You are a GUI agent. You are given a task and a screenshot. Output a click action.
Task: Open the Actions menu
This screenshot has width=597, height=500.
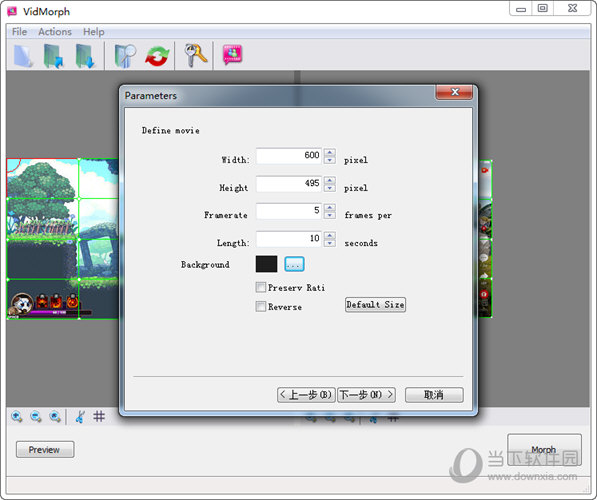tap(55, 32)
